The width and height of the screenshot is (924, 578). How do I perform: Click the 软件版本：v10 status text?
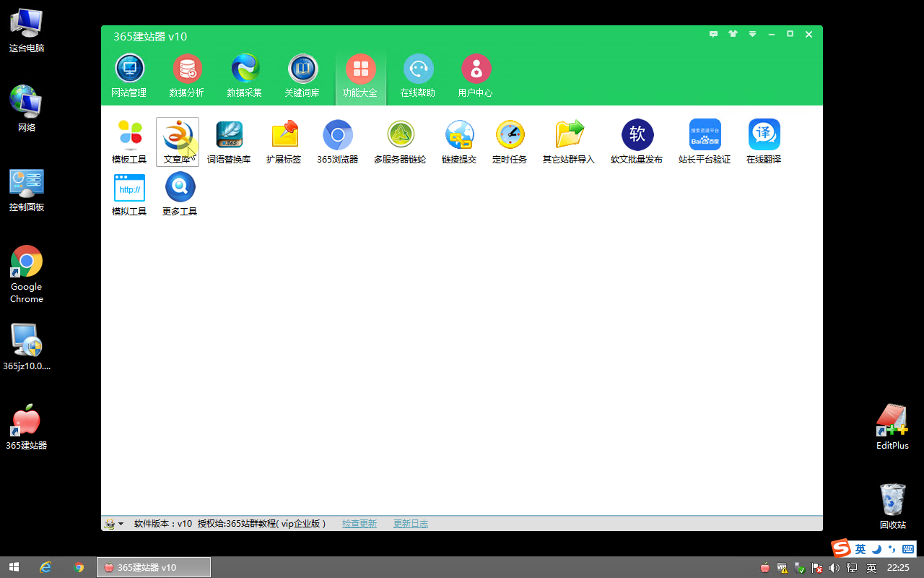point(163,524)
